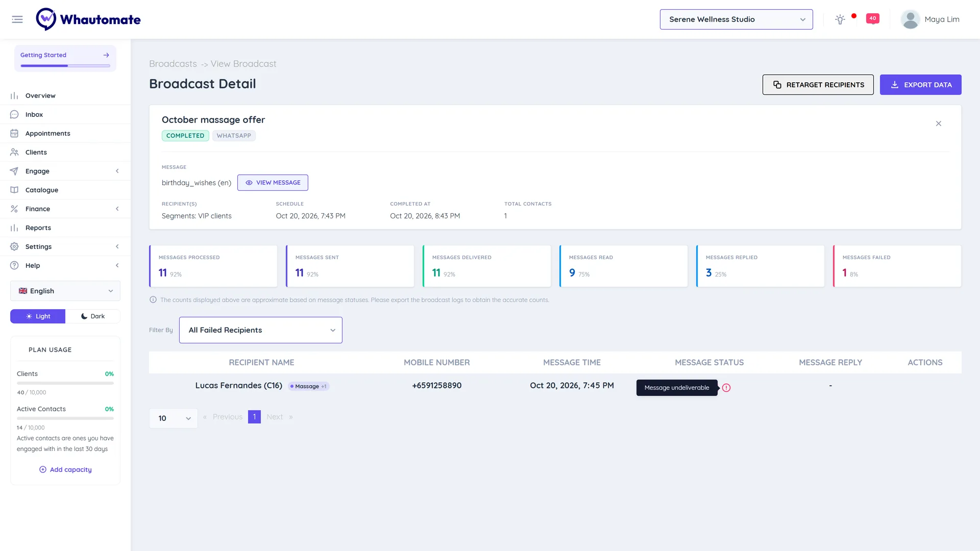The width and height of the screenshot is (980, 551).
Task: Click the Whautomate logo
Action: coord(88,19)
